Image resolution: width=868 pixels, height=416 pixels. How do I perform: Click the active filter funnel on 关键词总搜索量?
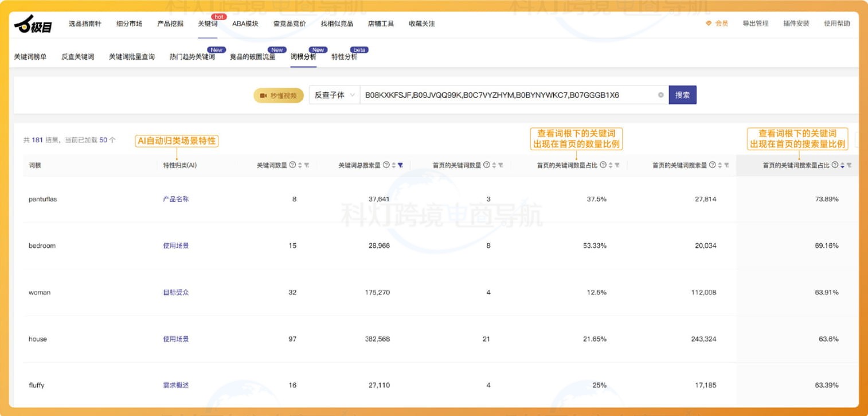(x=401, y=165)
